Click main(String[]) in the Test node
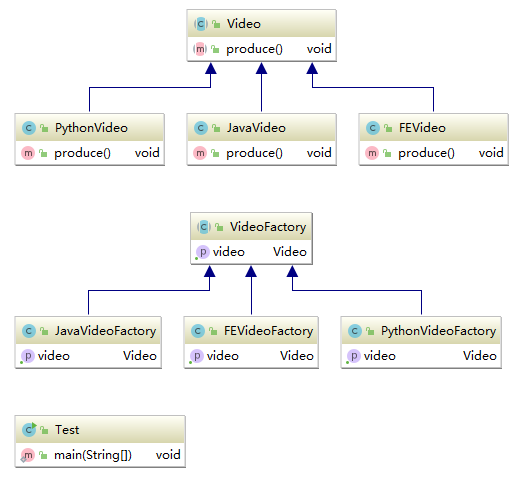526x480 pixels. (x=93, y=455)
